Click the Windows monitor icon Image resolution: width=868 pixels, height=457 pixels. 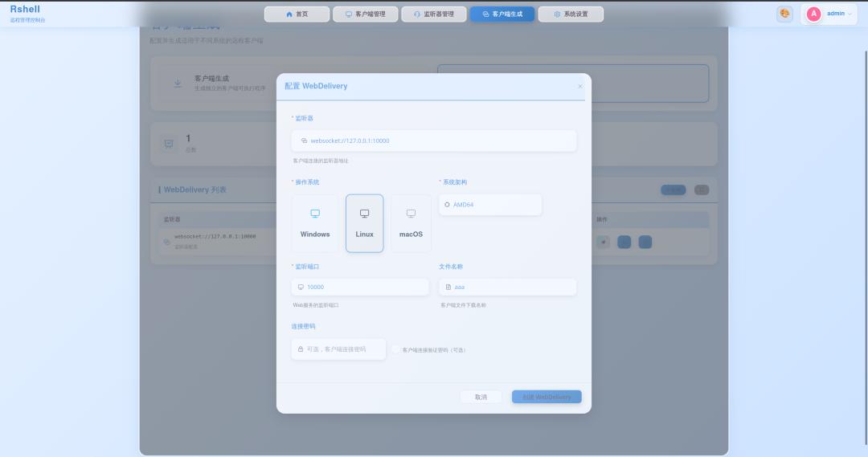click(x=315, y=214)
